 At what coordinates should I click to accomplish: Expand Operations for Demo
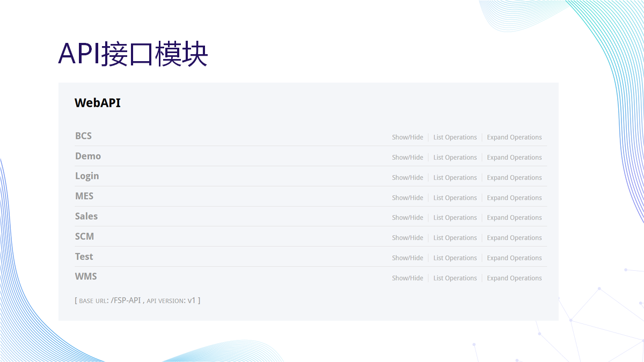tap(514, 158)
